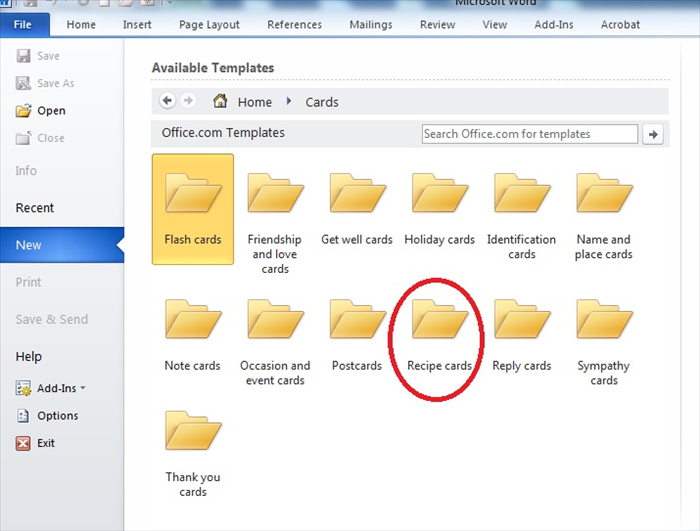Click the Save floppy disk icon
700x531 pixels.
tap(23, 56)
